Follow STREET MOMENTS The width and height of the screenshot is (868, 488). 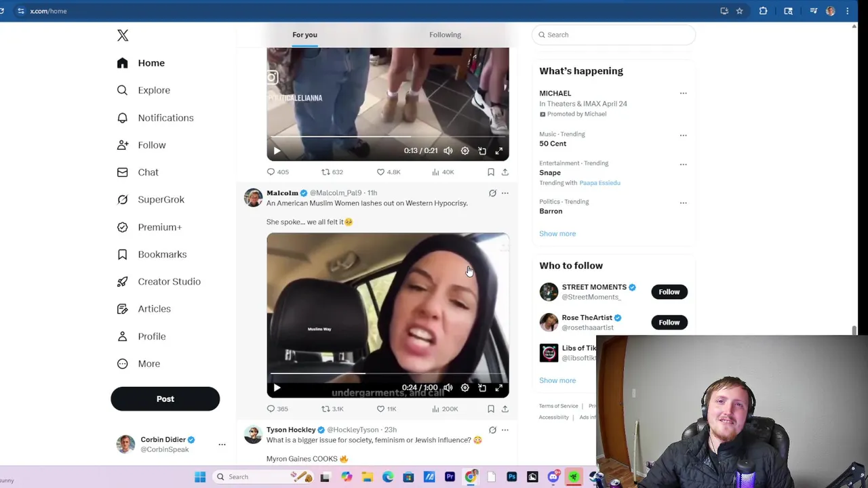pos(669,292)
